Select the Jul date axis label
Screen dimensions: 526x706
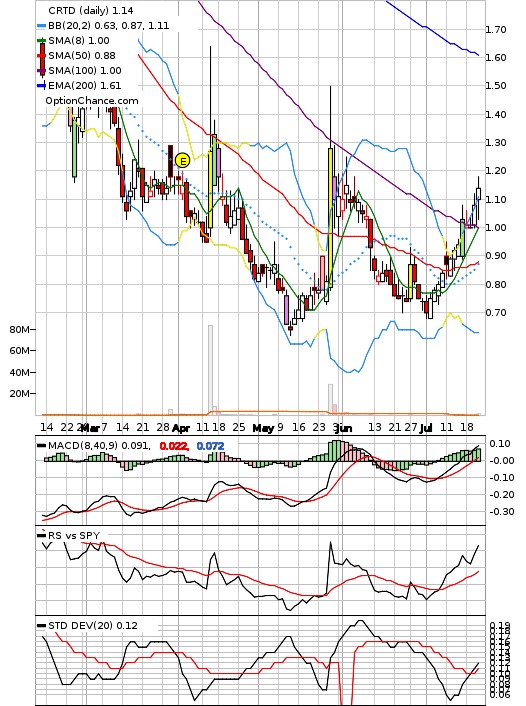[426, 427]
